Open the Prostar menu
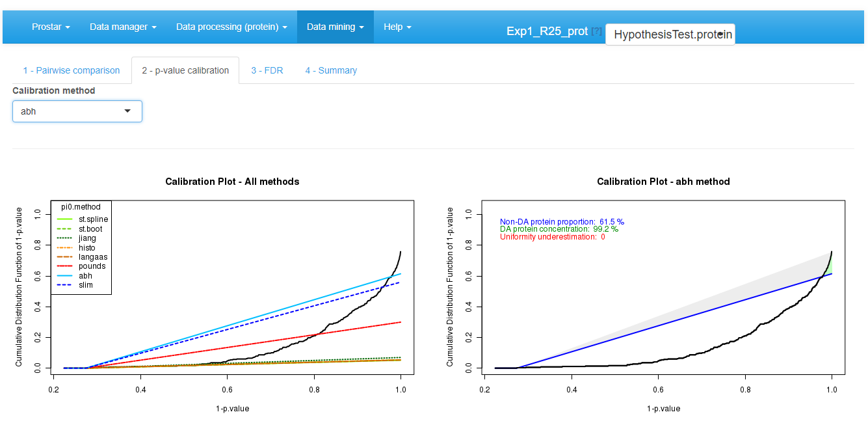The image size is (868, 425). (x=51, y=27)
